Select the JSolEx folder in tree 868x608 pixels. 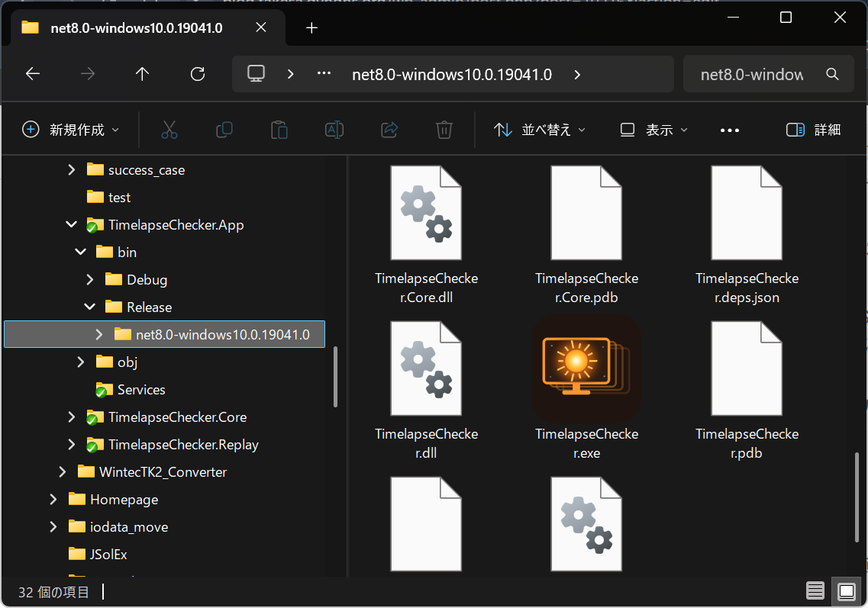point(98,554)
